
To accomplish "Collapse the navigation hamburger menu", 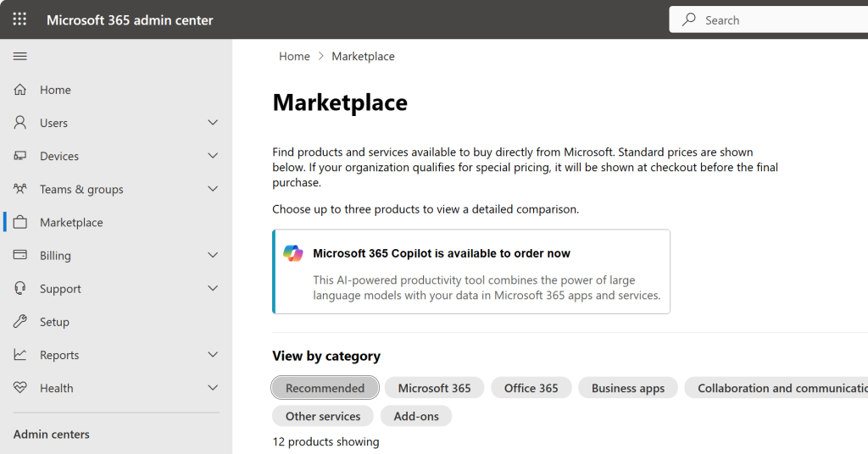I will [20, 56].
